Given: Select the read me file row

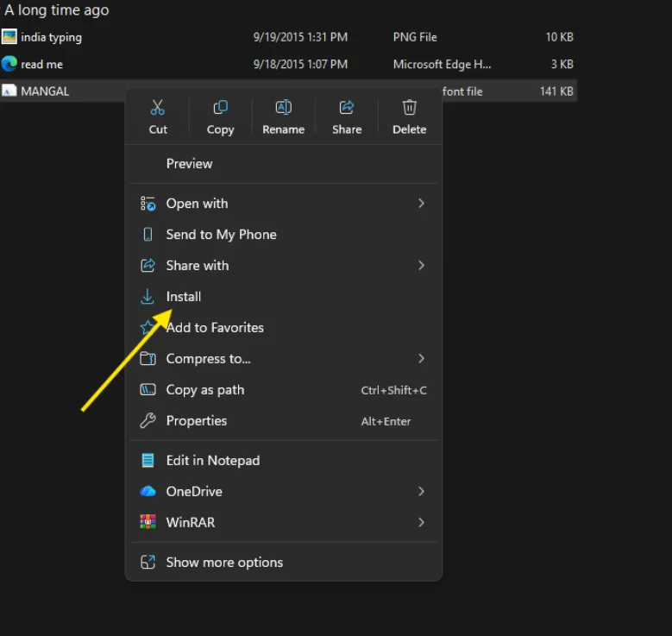Looking at the screenshot, I should [x=41, y=64].
